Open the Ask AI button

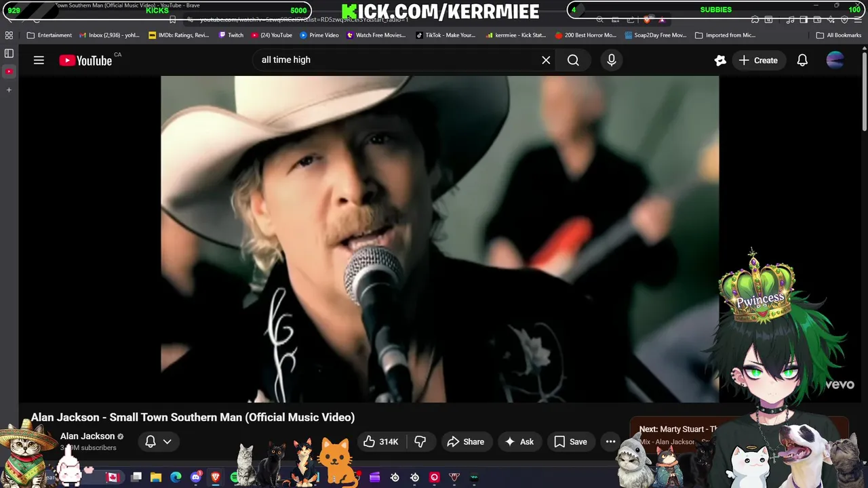pyautogui.click(x=519, y=442)
